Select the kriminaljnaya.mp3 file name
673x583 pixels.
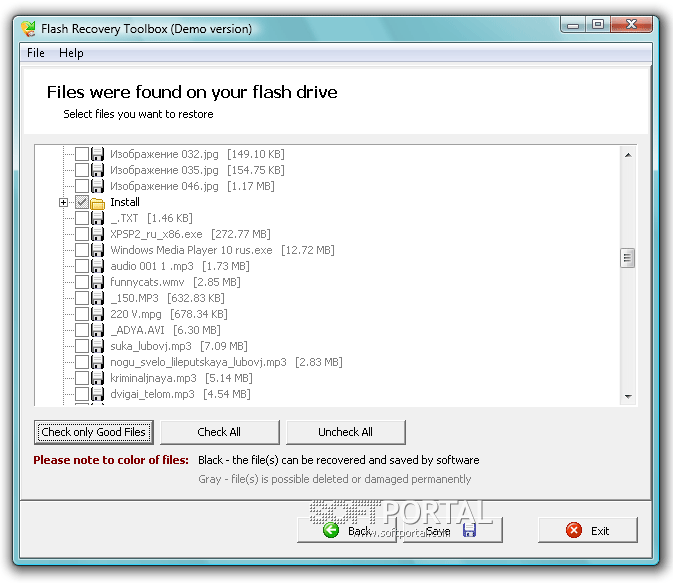pos(153,378)
